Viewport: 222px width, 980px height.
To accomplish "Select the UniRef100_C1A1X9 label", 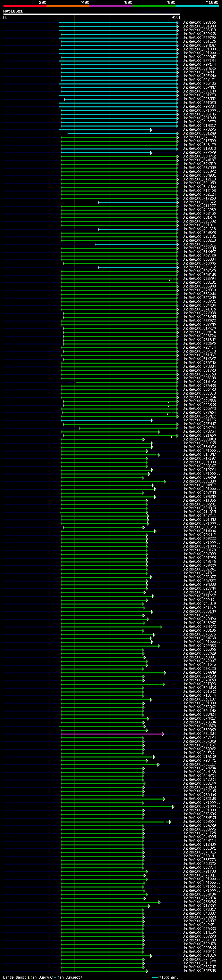I will click(199, 757).
